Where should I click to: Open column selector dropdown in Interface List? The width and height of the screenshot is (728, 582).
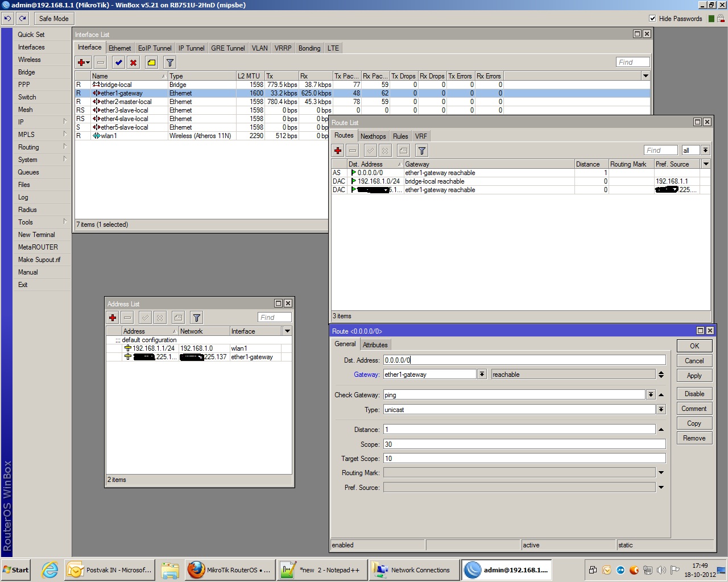tap(646, 76)
